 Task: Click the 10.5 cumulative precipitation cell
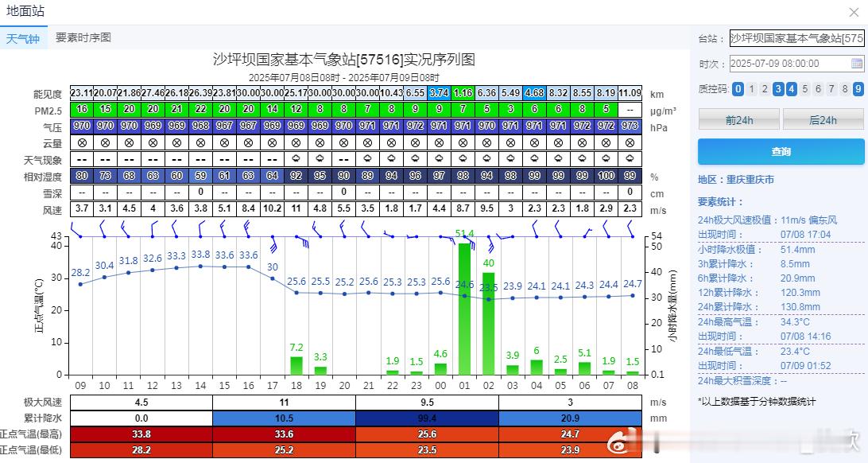285,418
